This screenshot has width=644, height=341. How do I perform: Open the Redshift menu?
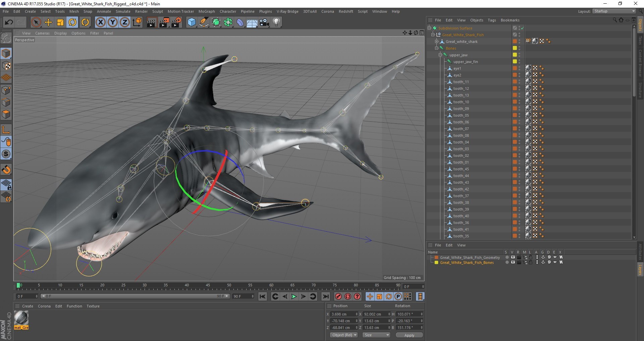(x=346, y=11)
